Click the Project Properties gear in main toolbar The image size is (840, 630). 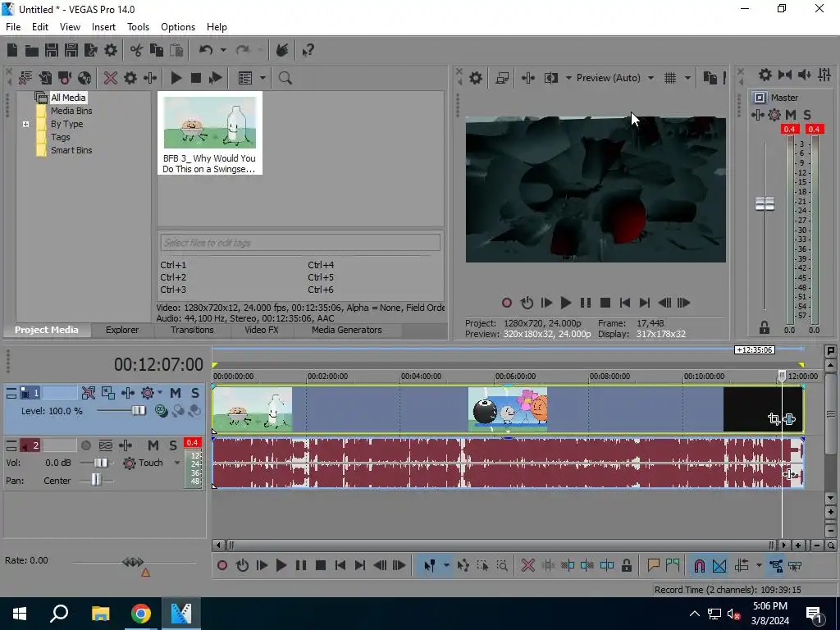pyautogui.click(x=111, y=50)
